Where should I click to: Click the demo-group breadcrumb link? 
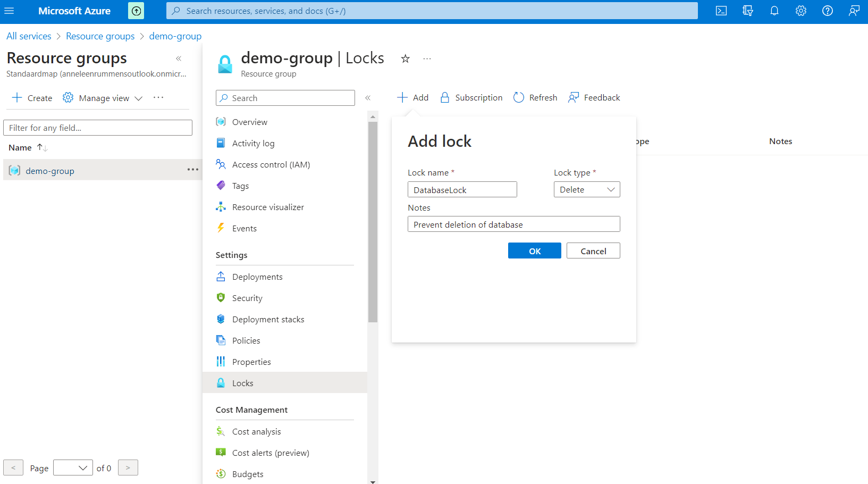(x=175, y=36)
